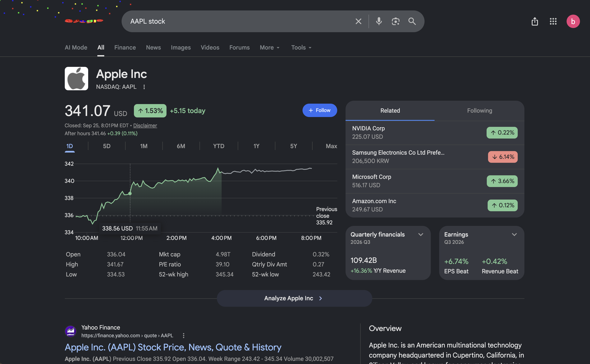The image size is (590, 364).
Task: Switch to the Finance search tab
Action: pos(125,48)
